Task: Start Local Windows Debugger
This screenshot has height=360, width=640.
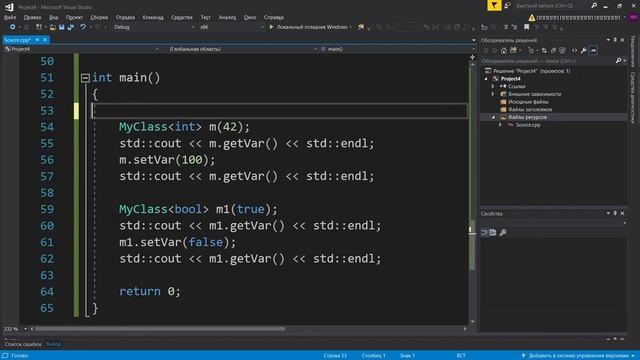Action: (x=310, y=27)
